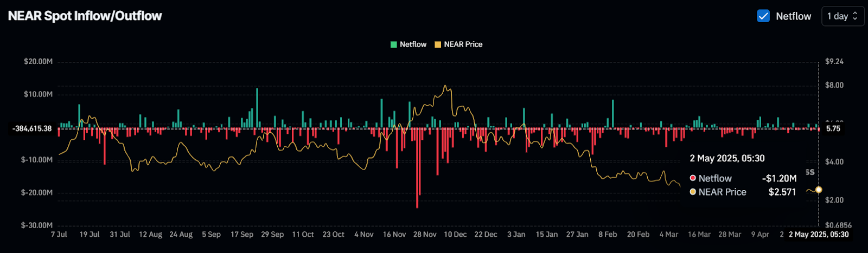Image resolution: width=868 pixels, height=253 pixels.
Task: Click the 29 Sep date label
Action: pyautogui.click(x=272, y=235)
